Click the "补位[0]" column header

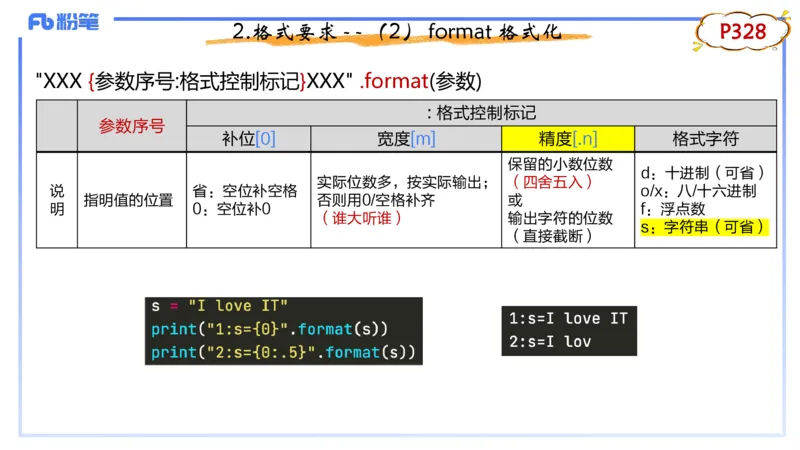[x=248, y=138]
